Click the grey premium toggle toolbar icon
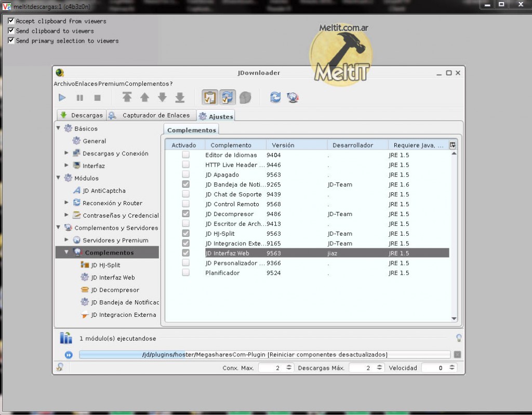The width and height of the screenshot is (532, 415). [x=245, y=98]
